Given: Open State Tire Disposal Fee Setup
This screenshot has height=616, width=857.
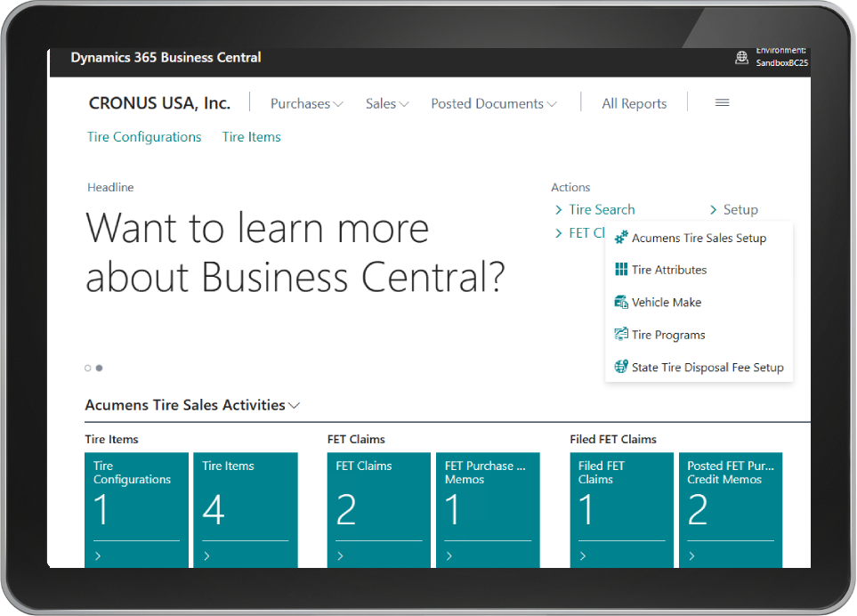Looking at the screenshot, I should [699, 368].
